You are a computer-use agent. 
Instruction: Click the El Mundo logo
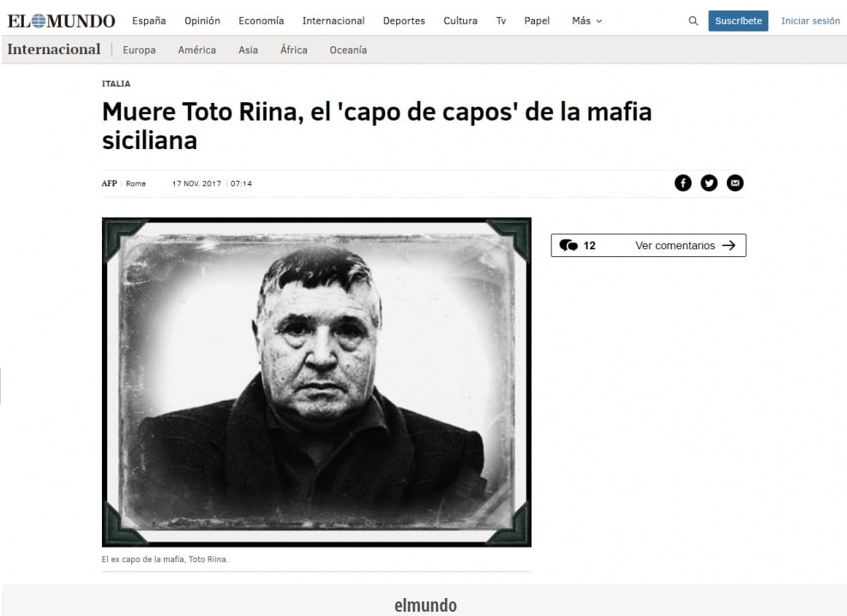coord(61,21)
